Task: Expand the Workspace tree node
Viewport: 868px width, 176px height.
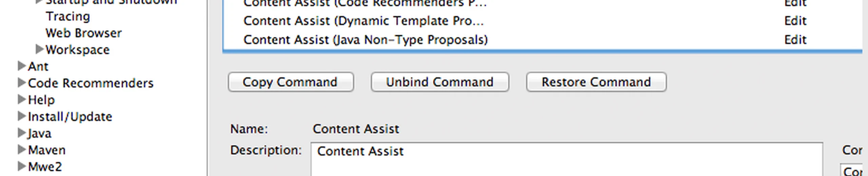Action: 39,49
